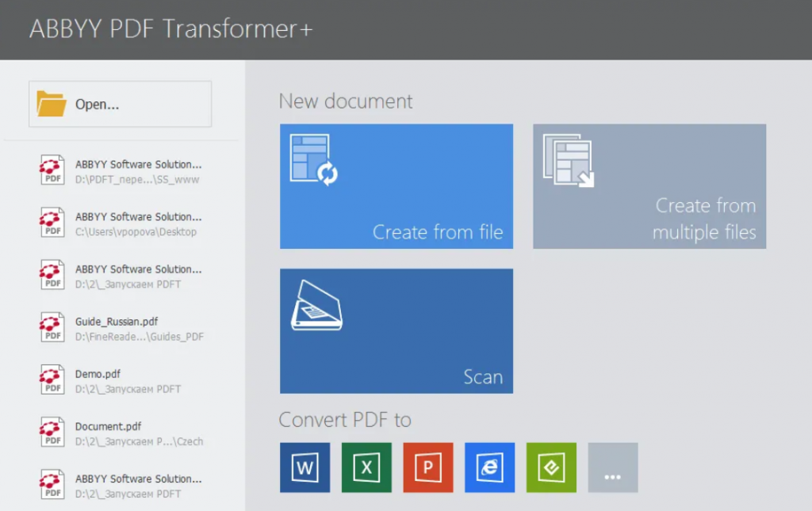Click the ABBYY PDF Transformer+ title

(171, 29)
